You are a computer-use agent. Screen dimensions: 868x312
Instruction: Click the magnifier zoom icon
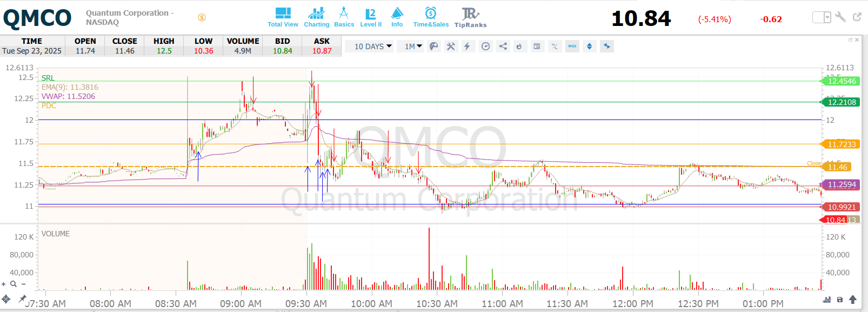(x=14, y=284)
